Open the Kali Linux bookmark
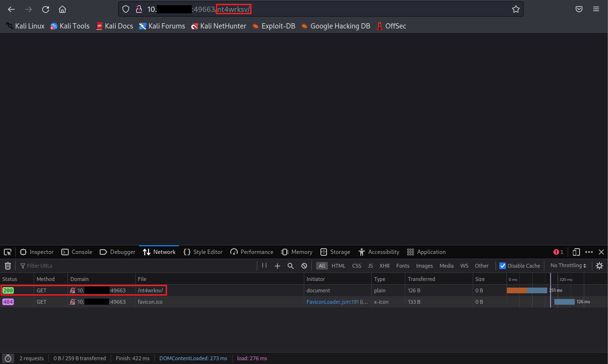The image size is (608, 364). pyautogui.click(x=25, y=26)
